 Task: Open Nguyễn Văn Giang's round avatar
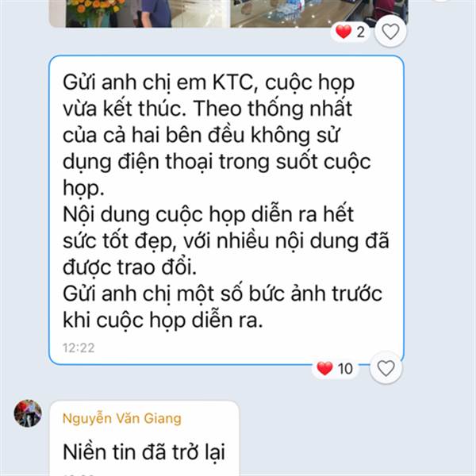[28, 413]
